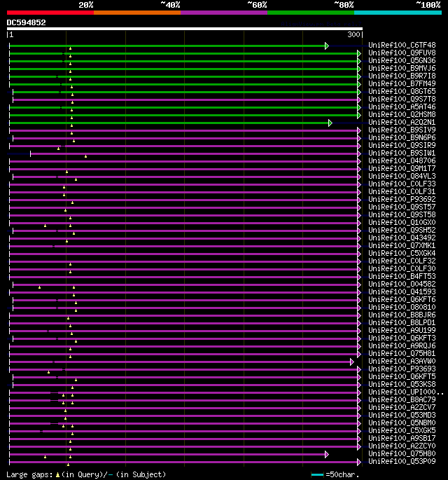Image resolution: width=448 pixels, height=480 pixels.
Task: Click the UniRef100_Q9SH52 label text
Action: click(x=402, y=230)
